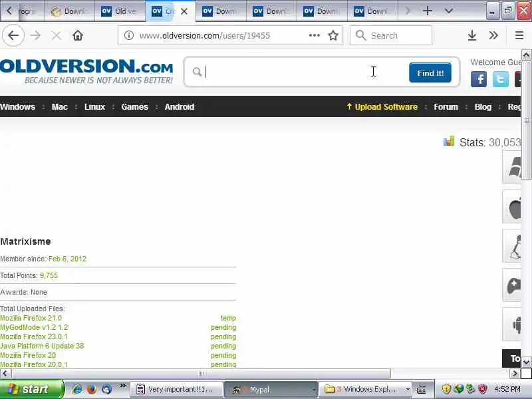Click the browser Search box
This screenshot has height=399, width=532.
tap(391, 35)
